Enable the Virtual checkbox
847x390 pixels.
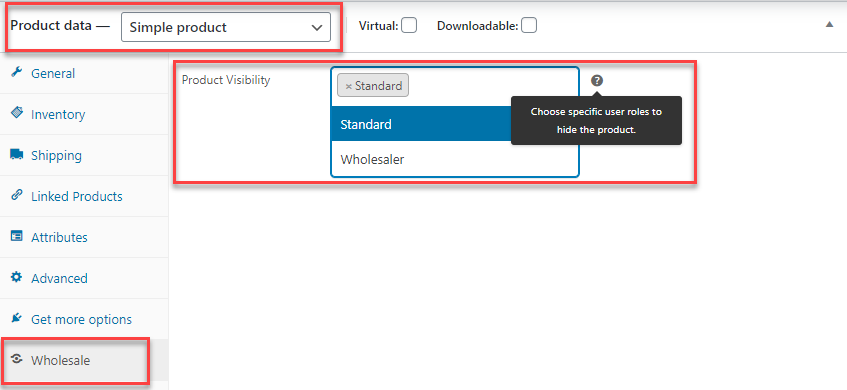click(409, 25)
